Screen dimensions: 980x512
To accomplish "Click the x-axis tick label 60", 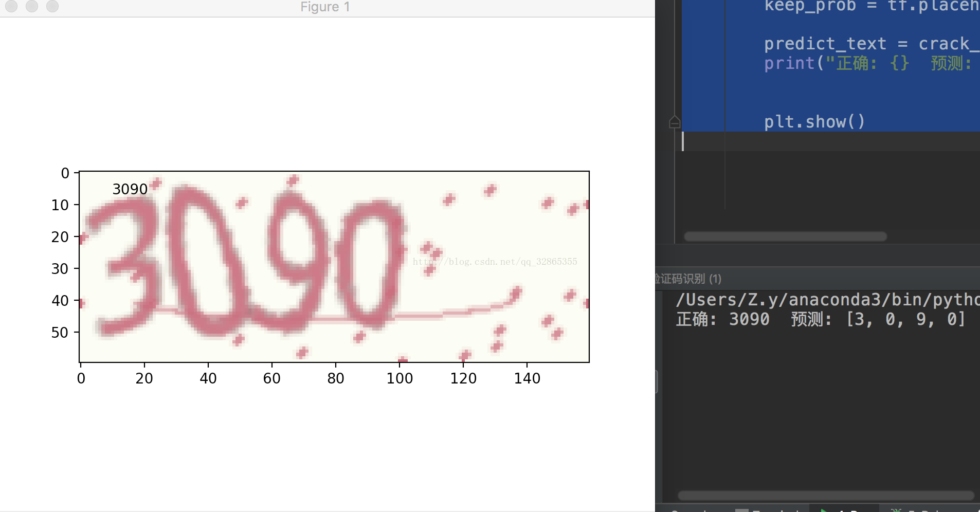I will (x=272, y=378).
